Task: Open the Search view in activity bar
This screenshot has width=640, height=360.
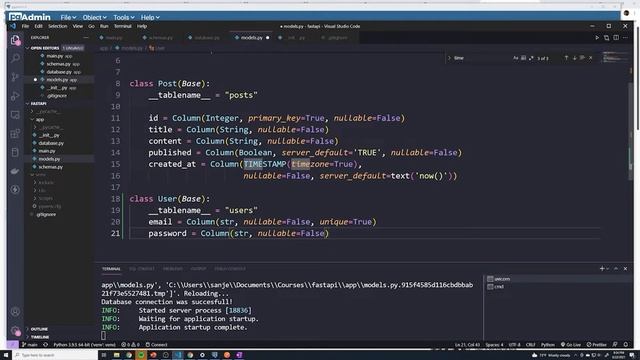Action: point(15,58)
